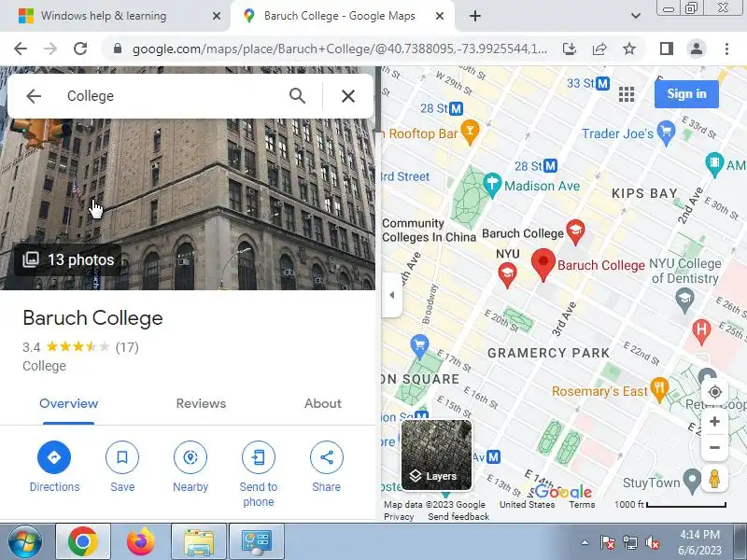
Task: Click the 33 St subway station marker
Action: 602,83
